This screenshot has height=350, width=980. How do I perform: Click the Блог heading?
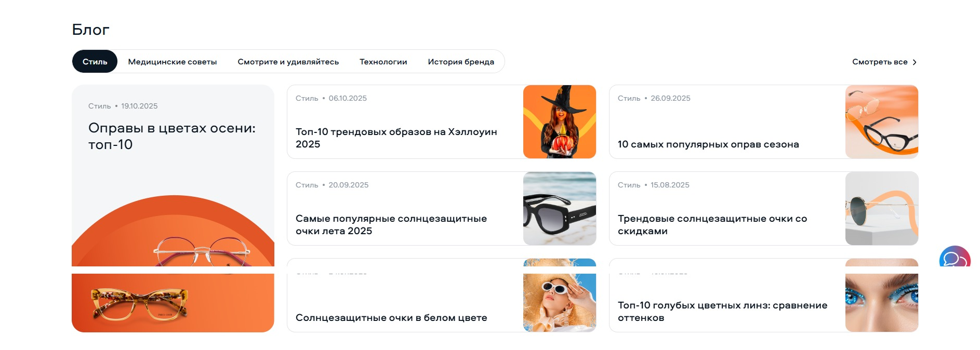tap(90, 30)
